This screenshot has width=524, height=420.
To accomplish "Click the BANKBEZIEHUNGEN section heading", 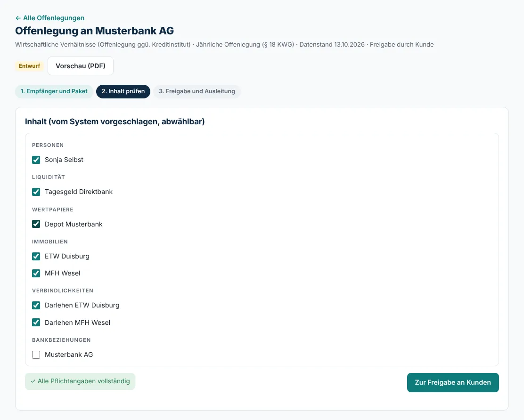I will coord(61,340).
